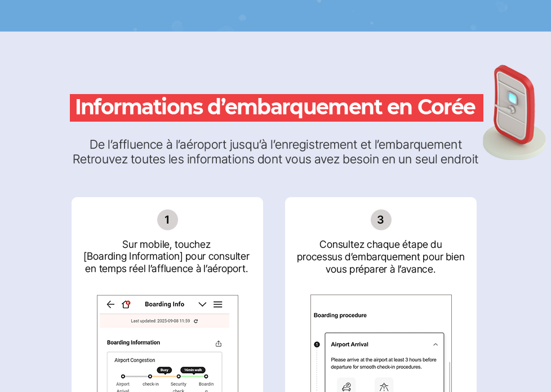Click the 16min walk badge
The image size is (551, 392).
coord(193,370)
